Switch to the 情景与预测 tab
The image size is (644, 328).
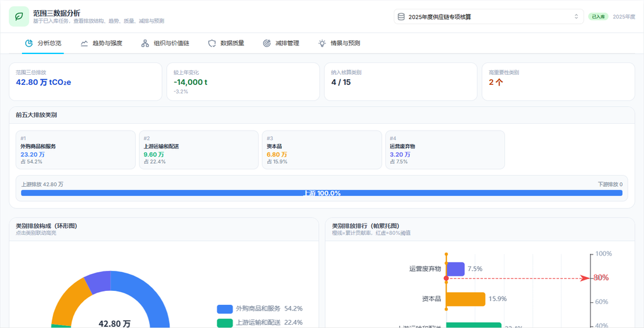339,43
